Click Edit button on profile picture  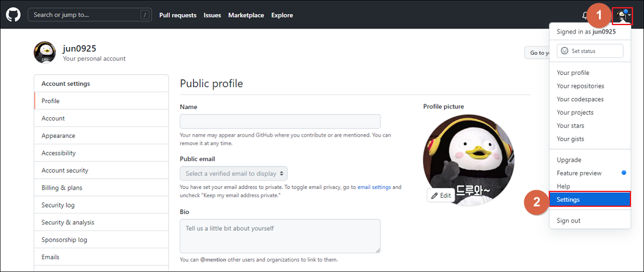(x=440, y=195)
